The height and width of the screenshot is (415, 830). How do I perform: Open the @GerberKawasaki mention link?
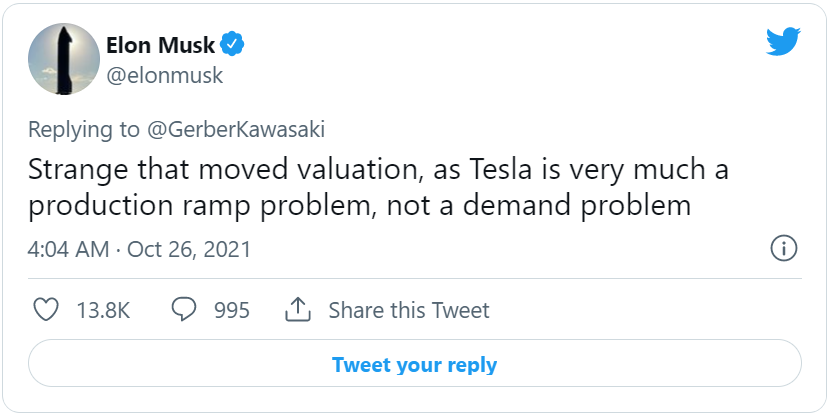[x=236, y=130]
